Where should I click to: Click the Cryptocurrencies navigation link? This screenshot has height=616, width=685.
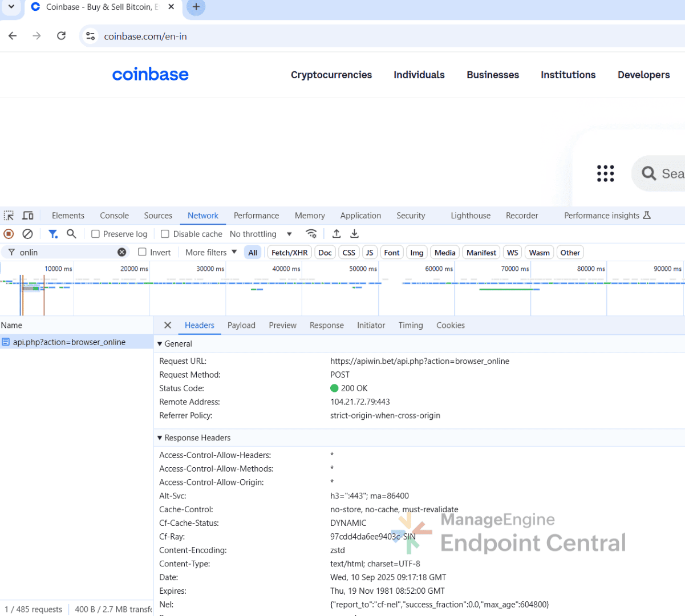[x=331, y=75]
